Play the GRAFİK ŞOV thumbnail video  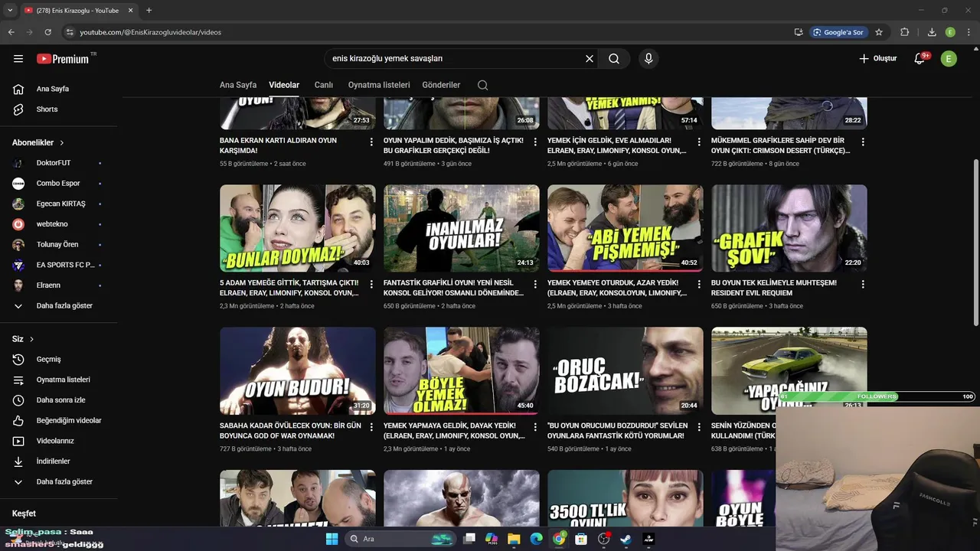[x=789, y=228]
